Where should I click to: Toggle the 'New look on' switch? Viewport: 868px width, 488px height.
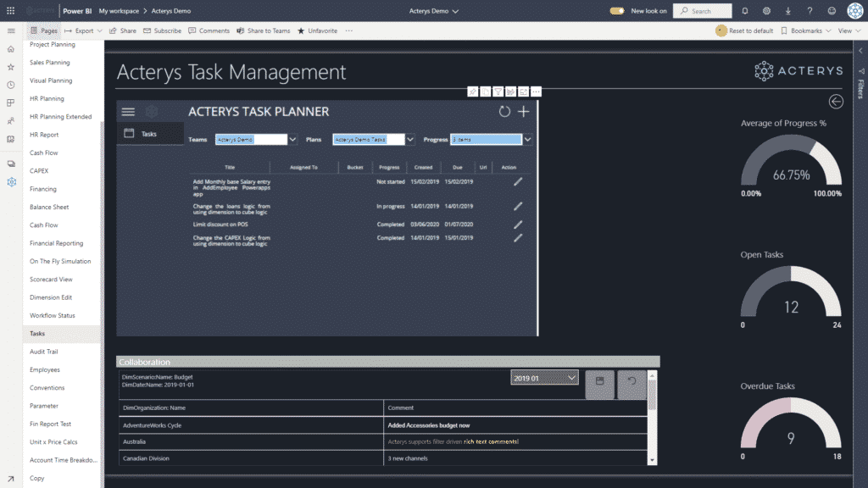pos(617,11)
